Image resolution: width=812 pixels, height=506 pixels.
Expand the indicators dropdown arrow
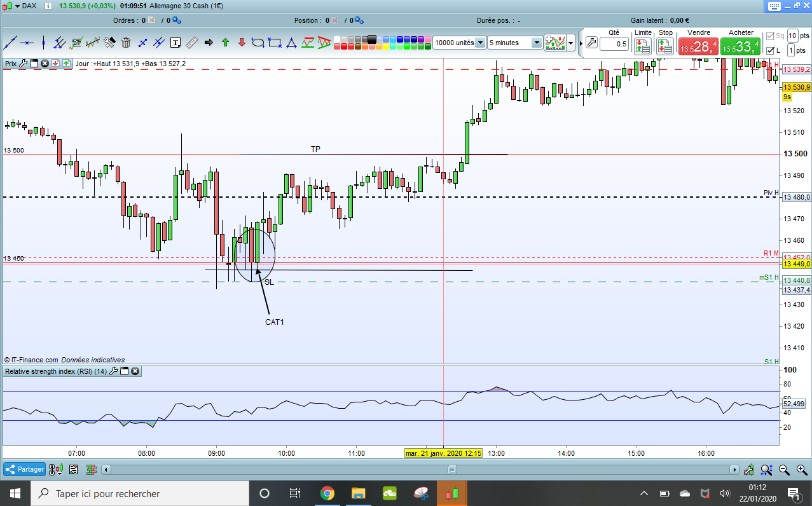[570, 43]
